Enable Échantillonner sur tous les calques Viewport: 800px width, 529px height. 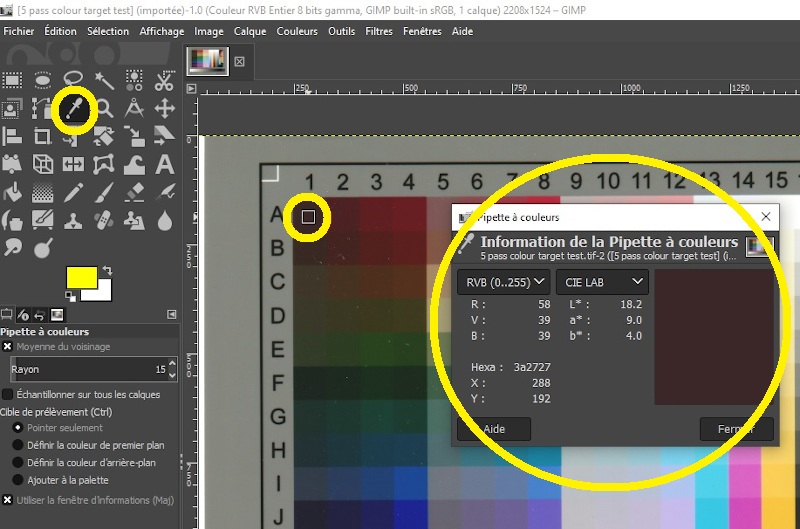click(8, 394)
